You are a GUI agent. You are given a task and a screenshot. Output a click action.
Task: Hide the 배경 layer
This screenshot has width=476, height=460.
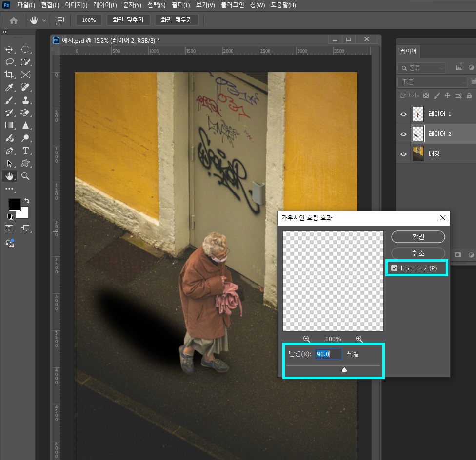tap(403, 154)
